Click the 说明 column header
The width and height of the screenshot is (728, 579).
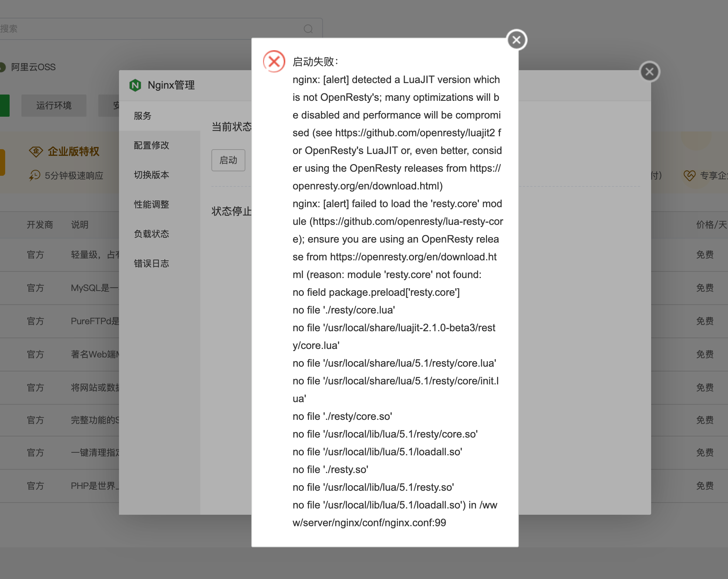click(80, 225)
